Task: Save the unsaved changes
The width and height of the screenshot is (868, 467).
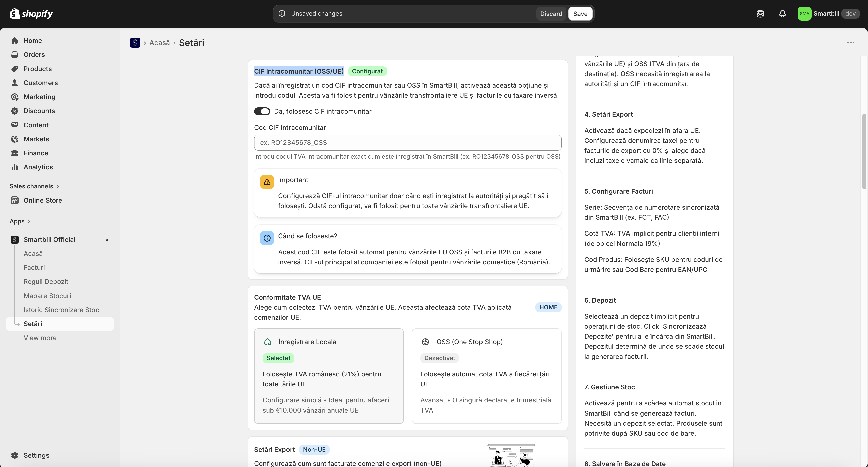Action: 580,14
